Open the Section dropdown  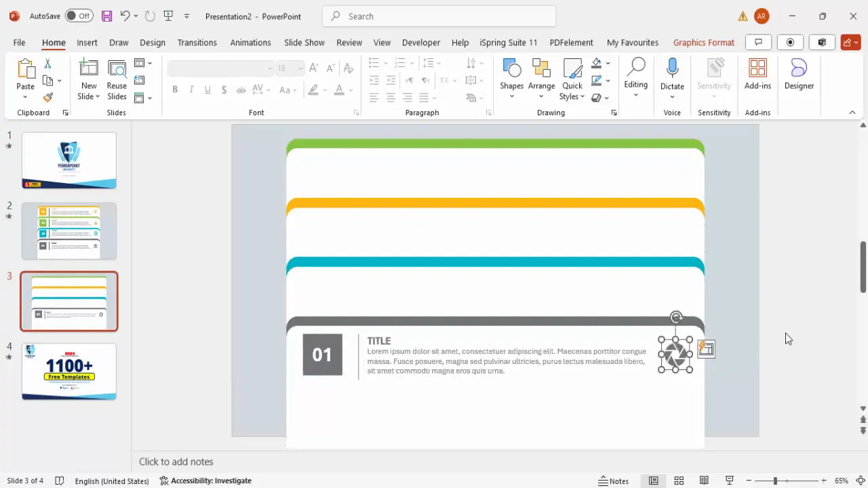(143, 98)
